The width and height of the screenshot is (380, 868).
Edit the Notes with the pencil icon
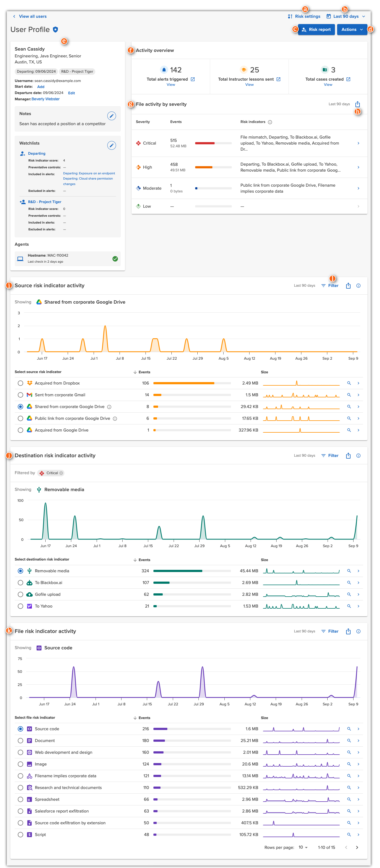click(111, 116)
